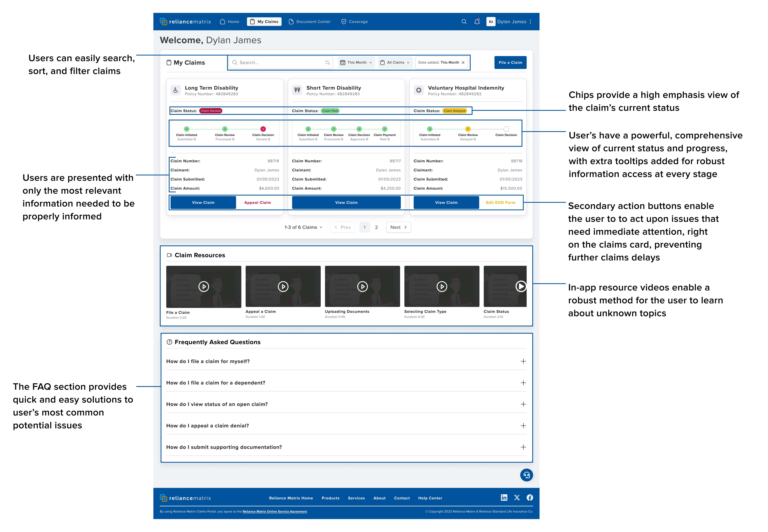Expand 'How do I file a claim for a dependent?'

pyautogui.click(x=523, y=383)
